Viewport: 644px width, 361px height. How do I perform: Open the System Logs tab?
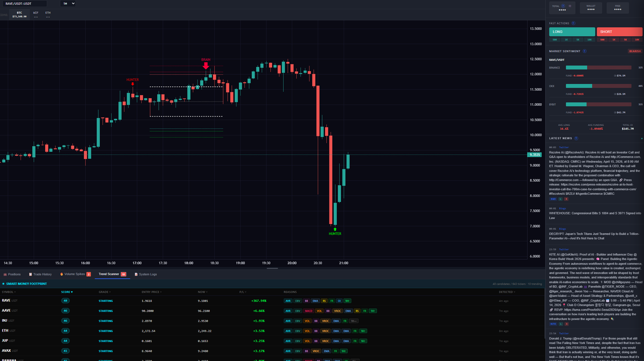click(x=145, y=274)
